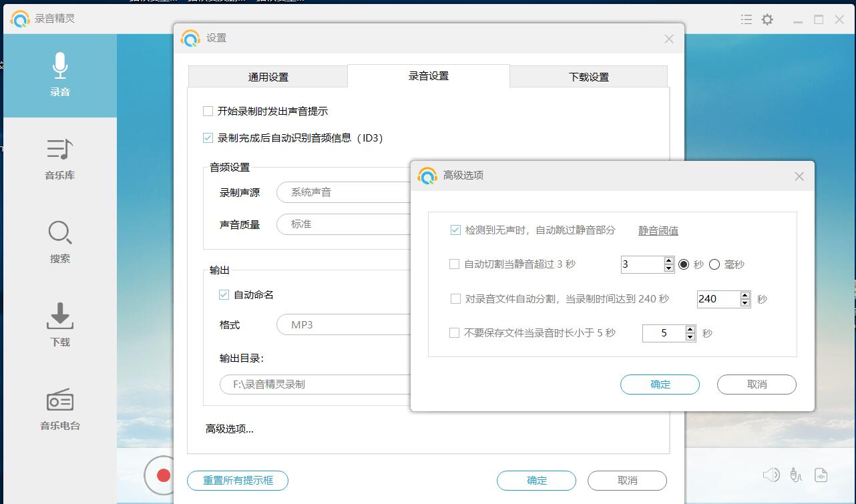Click the microphone source icon at bottom right
Image resolution: width=856 pixels, height=504 pixels.
[x=796, y=474]
